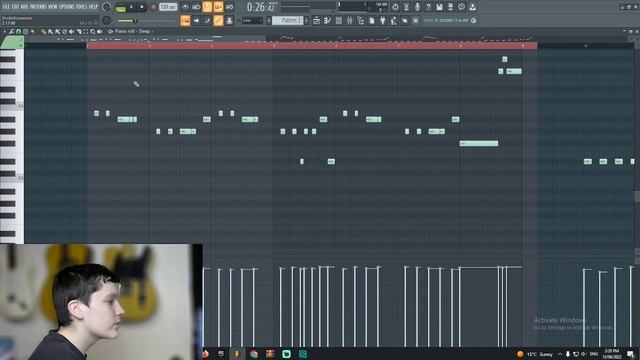Image resolution: width=640 pixels, height=360 pixels.
Task: Toggle pattern/song mode switch
Action: 121,8
